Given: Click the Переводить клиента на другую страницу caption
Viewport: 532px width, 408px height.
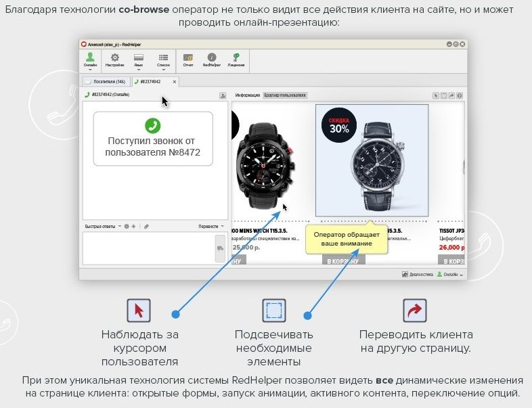Looking at the screenshot, I should click(416, 341).
